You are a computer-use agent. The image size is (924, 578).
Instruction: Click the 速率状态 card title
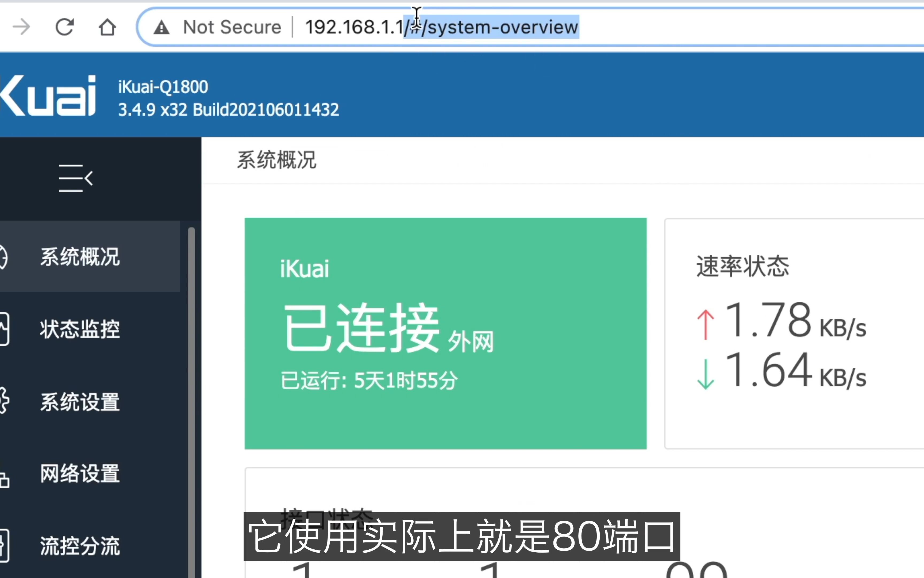(x=743, y=266)
